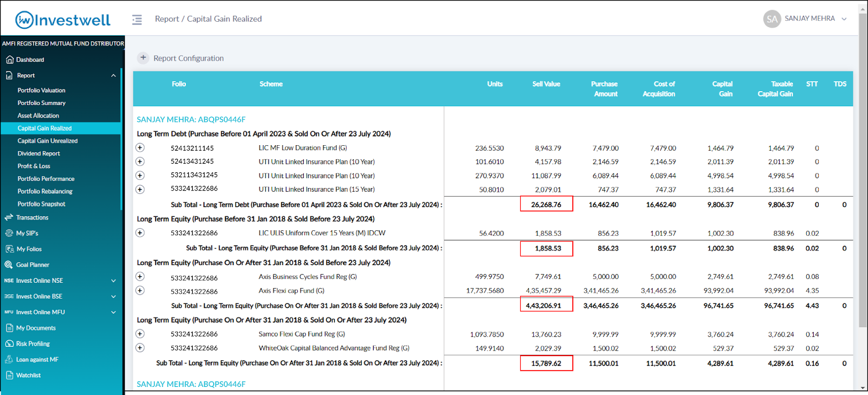The image size is (868, 395).
Task: Click sub total sell value 15,789.62
Action: click(x=546, y=363)
